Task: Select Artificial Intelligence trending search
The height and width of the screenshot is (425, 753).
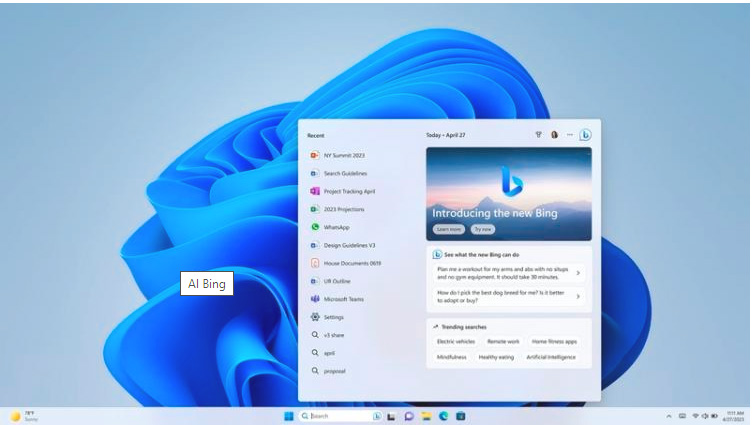Action: (x=551, y=357)
